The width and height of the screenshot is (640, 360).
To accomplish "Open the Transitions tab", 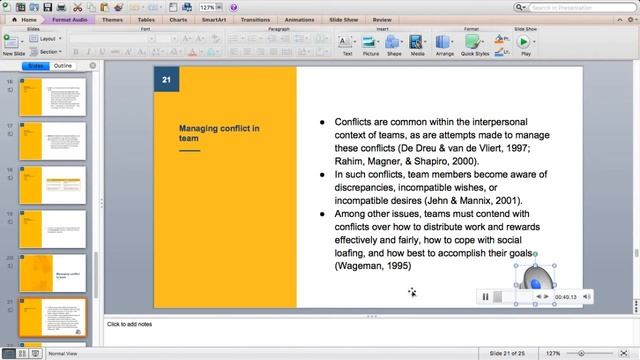I will [255, 20].
